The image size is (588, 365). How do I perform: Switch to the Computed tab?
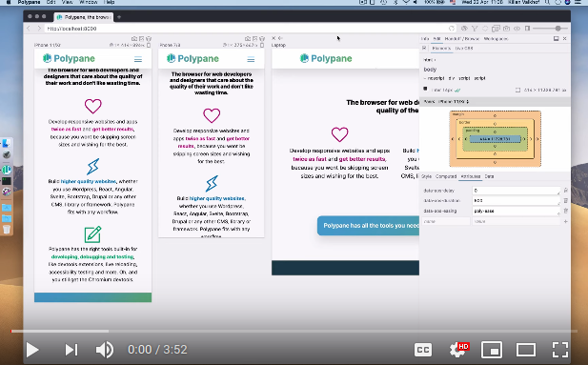tap(446, 176)
